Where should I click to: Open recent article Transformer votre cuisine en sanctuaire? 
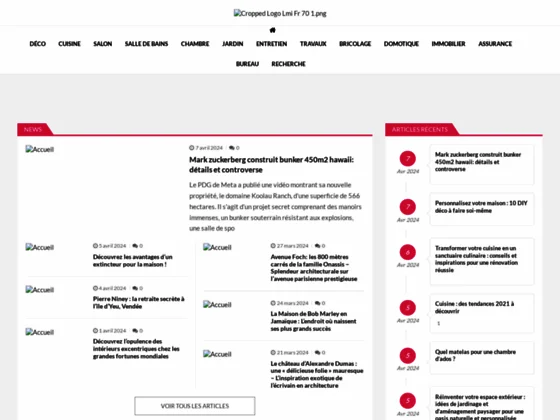[x=476, y=259]
